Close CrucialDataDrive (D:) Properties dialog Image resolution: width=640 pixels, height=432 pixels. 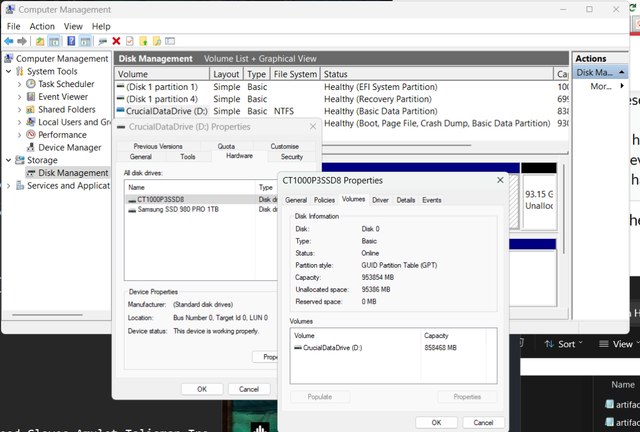click(x=313, y=127)
